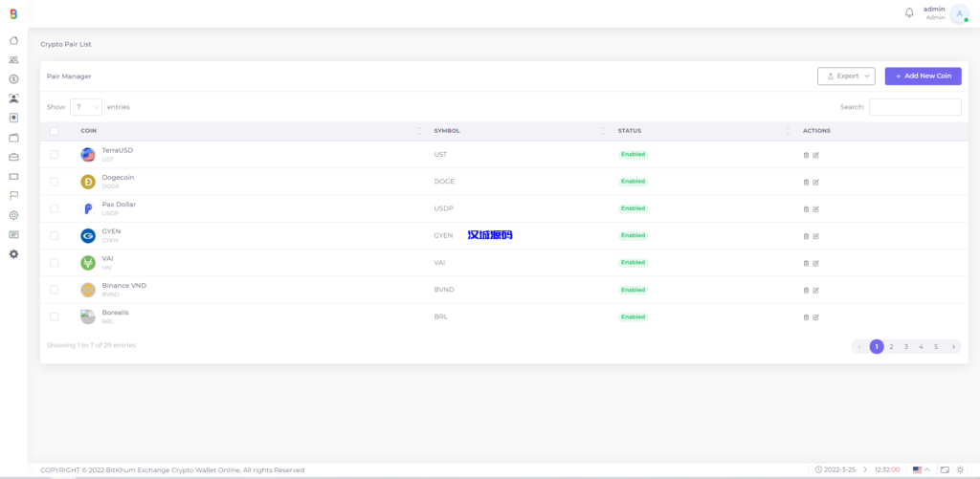The image size is (980, 479).
Task: Select the Pax Dollar row checkbox
Action: [55, 208]
